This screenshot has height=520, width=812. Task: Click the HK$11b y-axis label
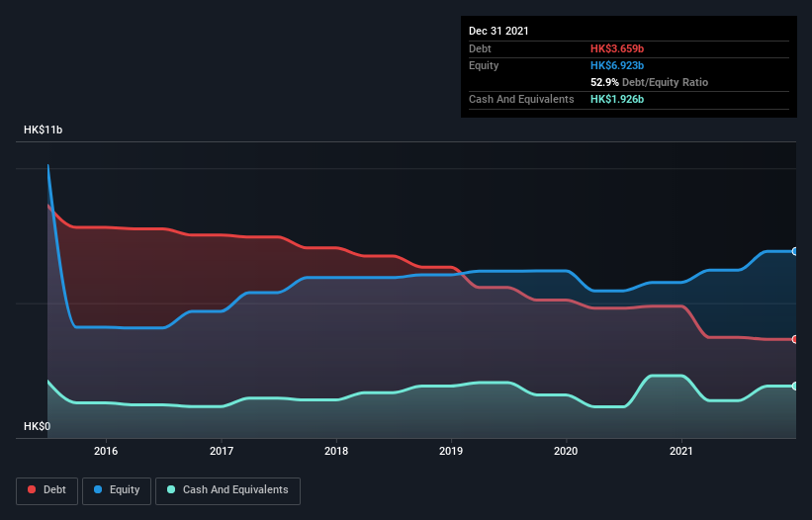pos(43,130)
